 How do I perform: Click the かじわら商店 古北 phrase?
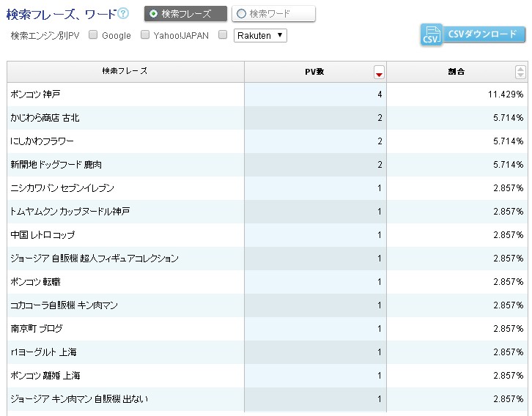[45, 117]
